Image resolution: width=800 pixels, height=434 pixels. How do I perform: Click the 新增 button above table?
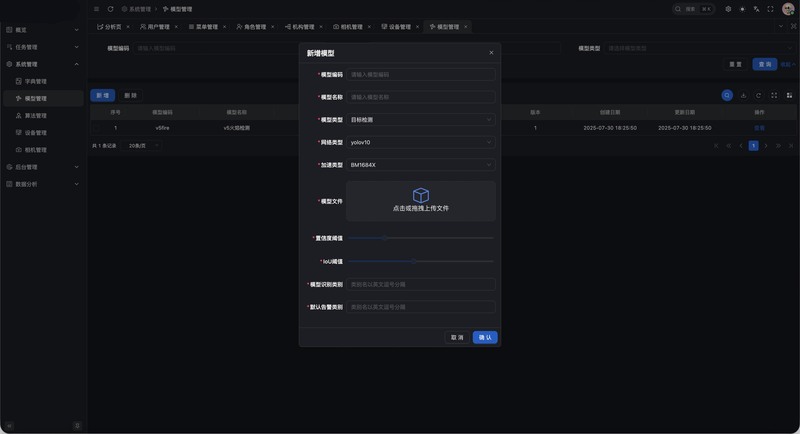[x=103, y=95]
